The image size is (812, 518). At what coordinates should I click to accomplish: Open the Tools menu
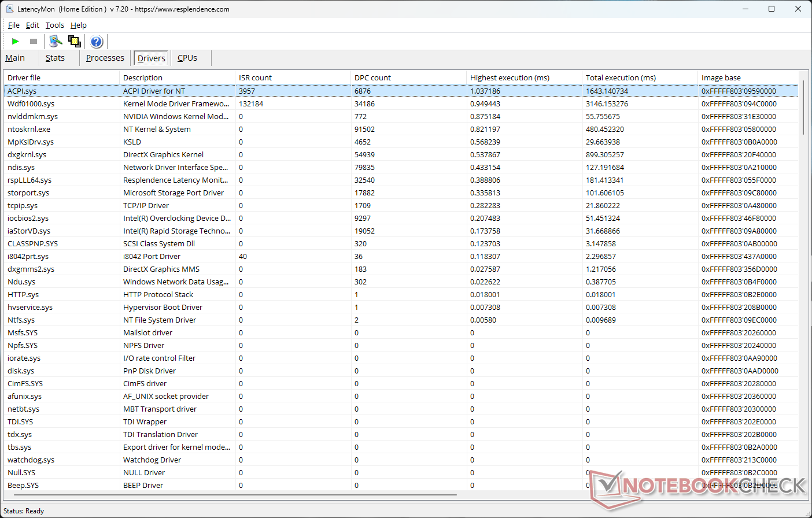click(x=55, y=25)
